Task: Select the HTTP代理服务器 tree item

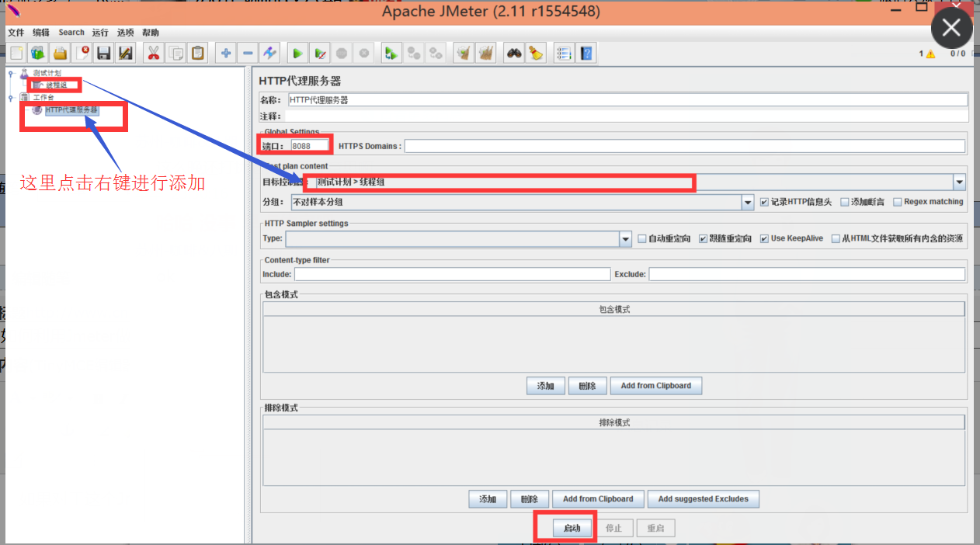Action: (71, 110)
